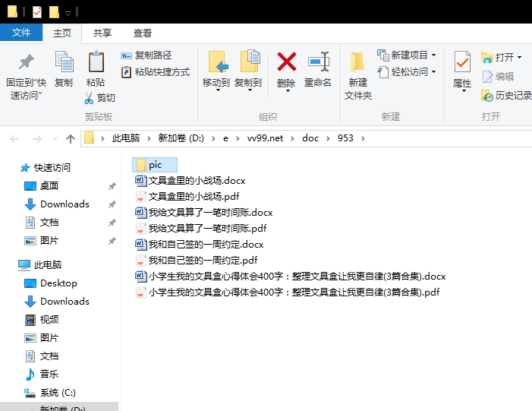The height and width of the screenshot is (411, 532).
Task: Open pinned Downloads in quick access
Action: (57, 204)
